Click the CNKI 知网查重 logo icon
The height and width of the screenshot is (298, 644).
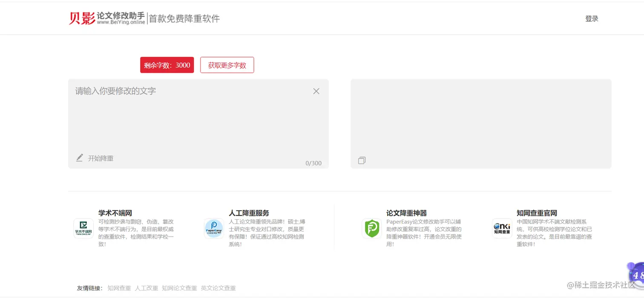point(502,229)
